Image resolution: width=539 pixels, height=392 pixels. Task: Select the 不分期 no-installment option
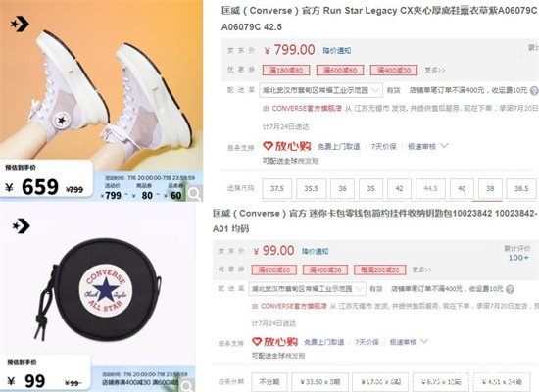269,382
